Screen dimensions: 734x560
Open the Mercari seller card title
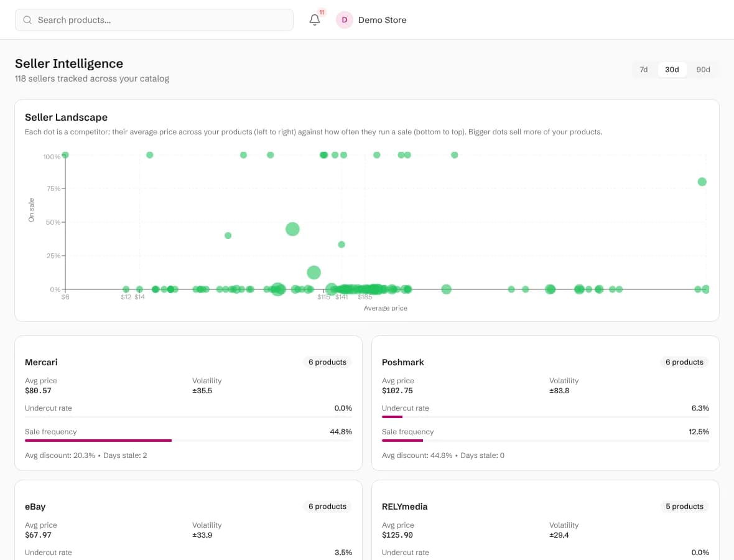[x=41, y=362]
